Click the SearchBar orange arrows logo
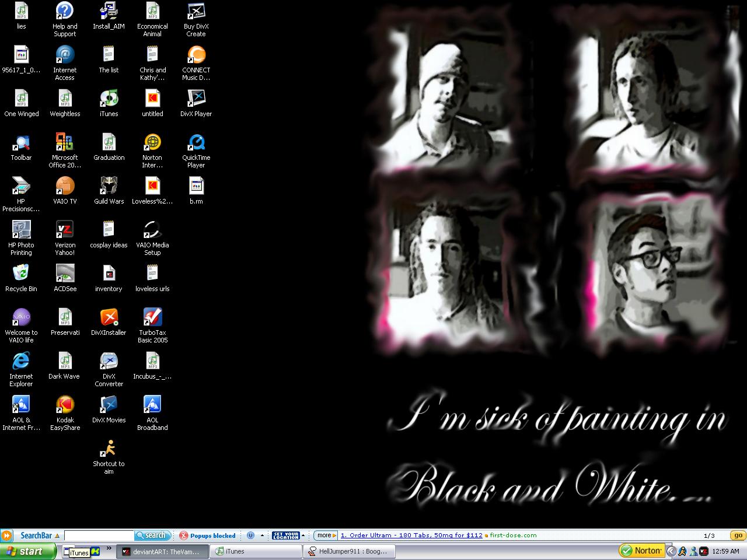This screenshot has height=560, width=747. coord(6,535)
